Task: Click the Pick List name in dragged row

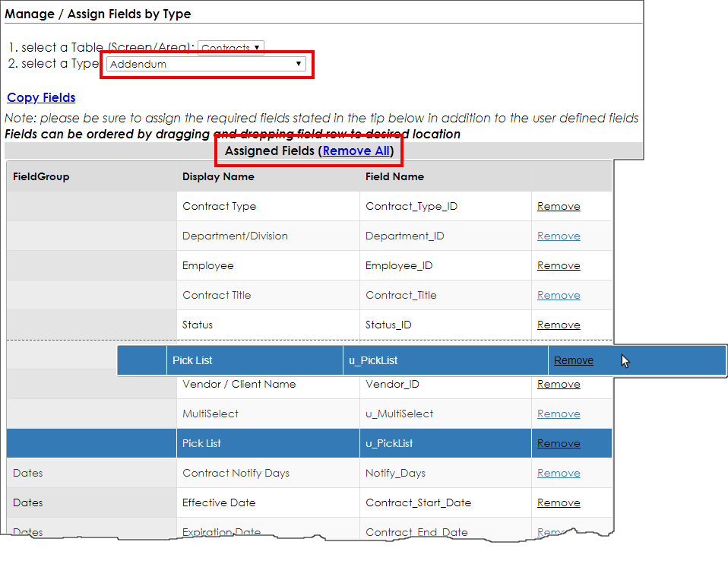Action: tap(255, 360)
